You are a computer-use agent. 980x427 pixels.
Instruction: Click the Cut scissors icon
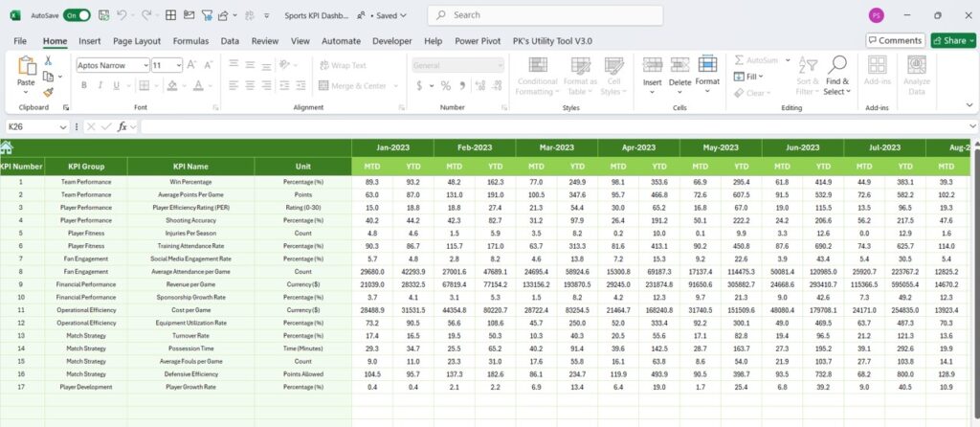tap(48, 60)
